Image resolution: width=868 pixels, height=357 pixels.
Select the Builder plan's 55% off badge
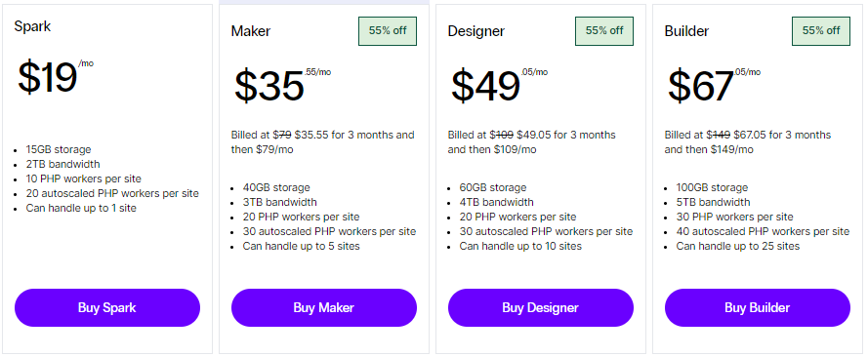pos(821,31)
